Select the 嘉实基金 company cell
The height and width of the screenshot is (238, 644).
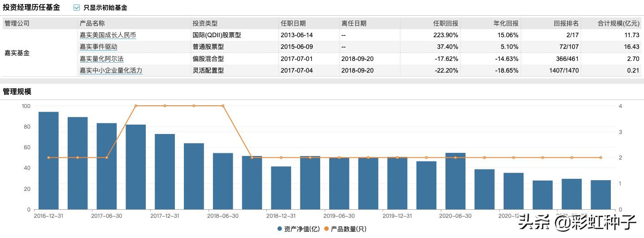click(x=17, y=53)
